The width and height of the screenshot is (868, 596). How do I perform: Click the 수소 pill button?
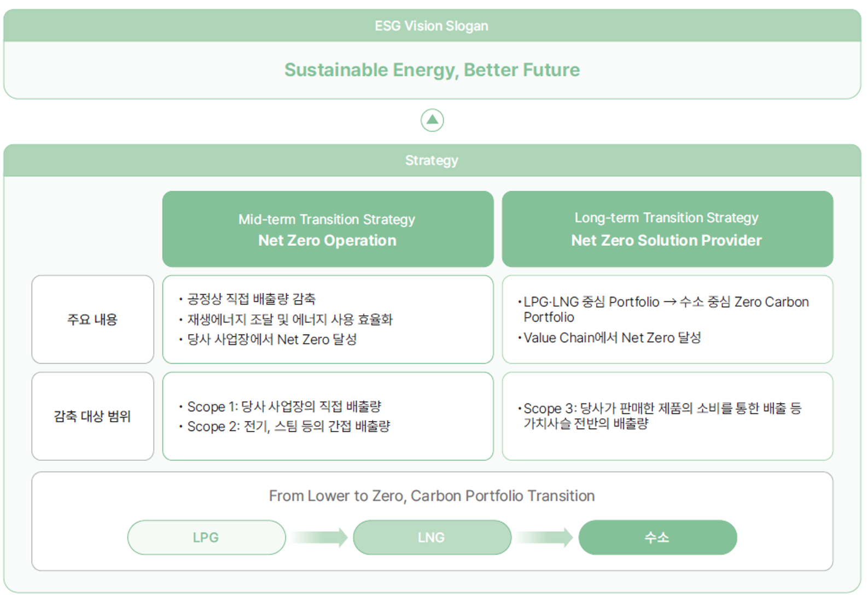coord(657,537)
